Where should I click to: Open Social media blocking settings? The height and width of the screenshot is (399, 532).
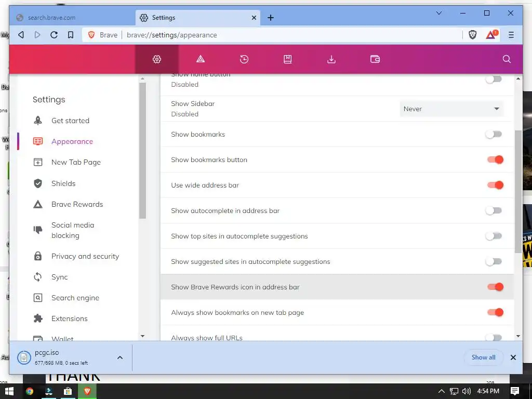pos(73,230)
